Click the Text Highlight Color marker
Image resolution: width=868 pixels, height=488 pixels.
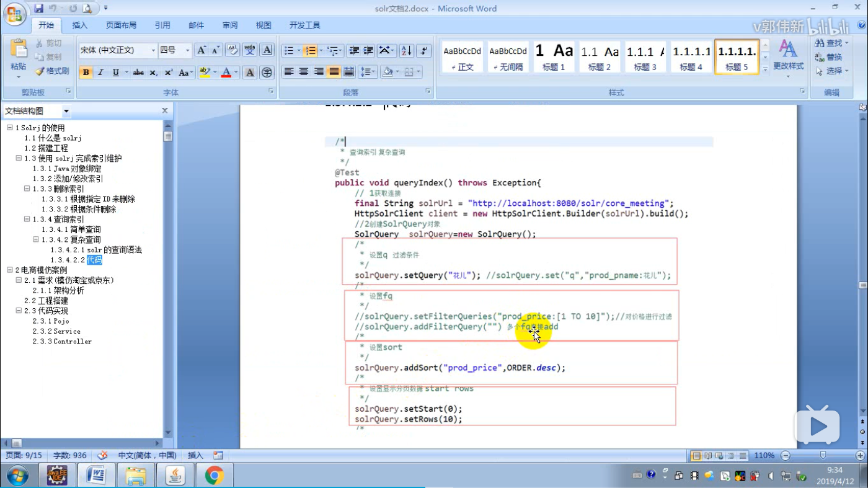(x=205, y=73)
